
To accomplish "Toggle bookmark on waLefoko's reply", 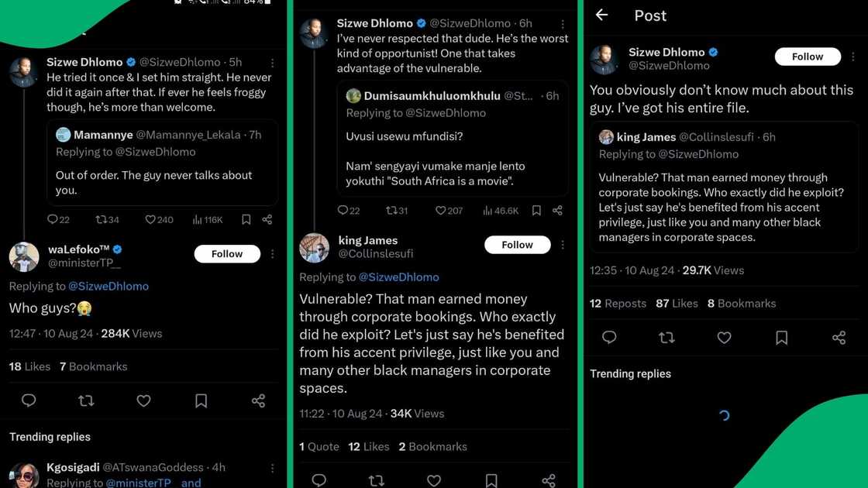I will click(201, 400).
